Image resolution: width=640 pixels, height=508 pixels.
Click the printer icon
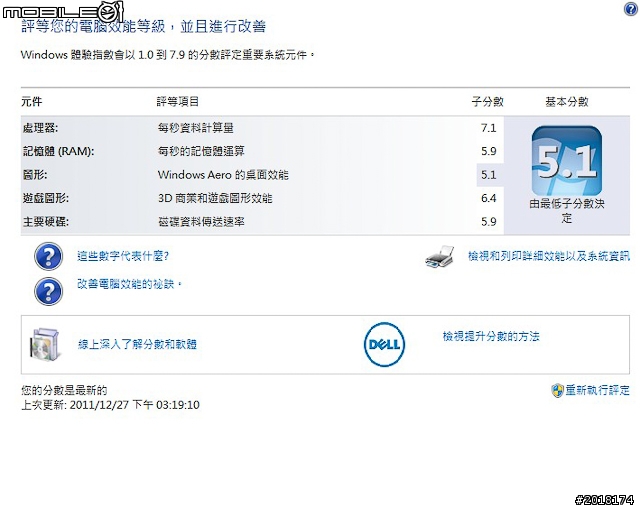[x=440, y=257]
